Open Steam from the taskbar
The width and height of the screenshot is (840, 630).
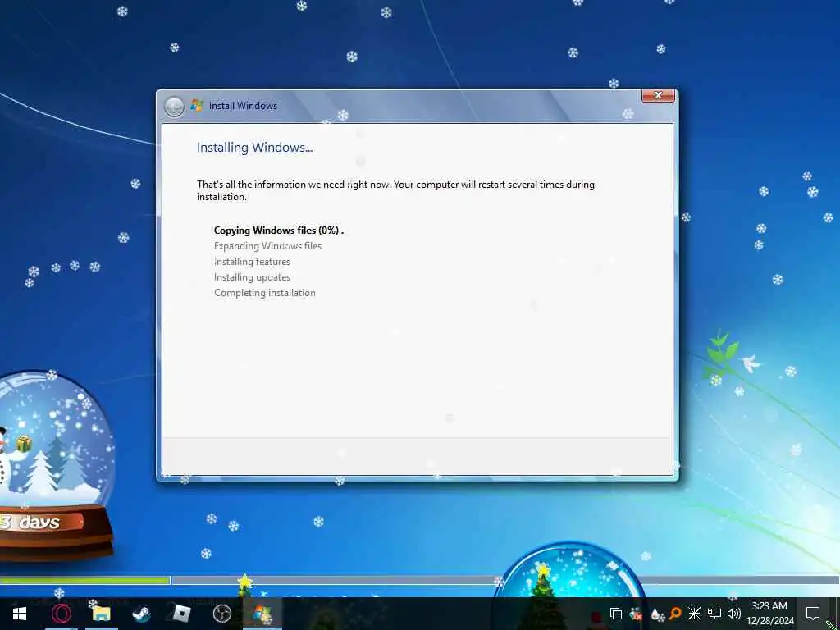pyautogui.click(x=141, y=614)
